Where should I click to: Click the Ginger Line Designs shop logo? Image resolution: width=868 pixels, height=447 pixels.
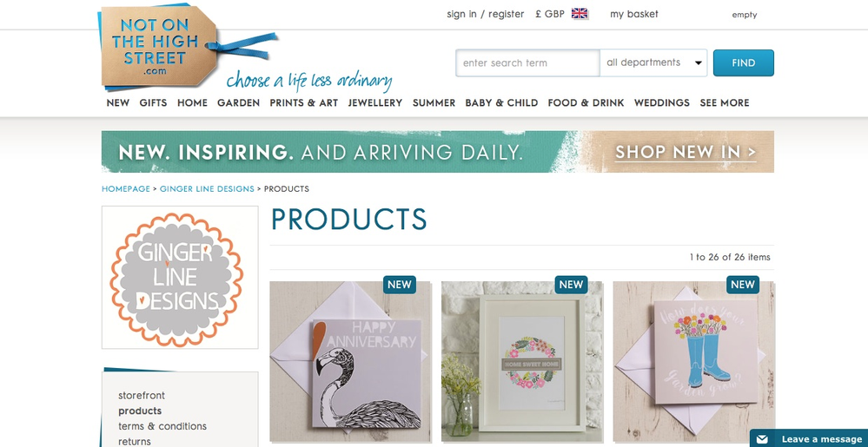(x=179, y=277)
